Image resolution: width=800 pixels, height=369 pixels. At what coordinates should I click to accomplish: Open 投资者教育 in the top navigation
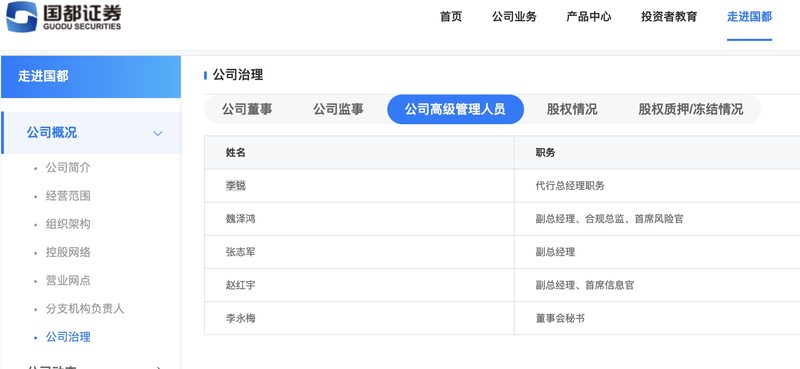click(669, 16)
